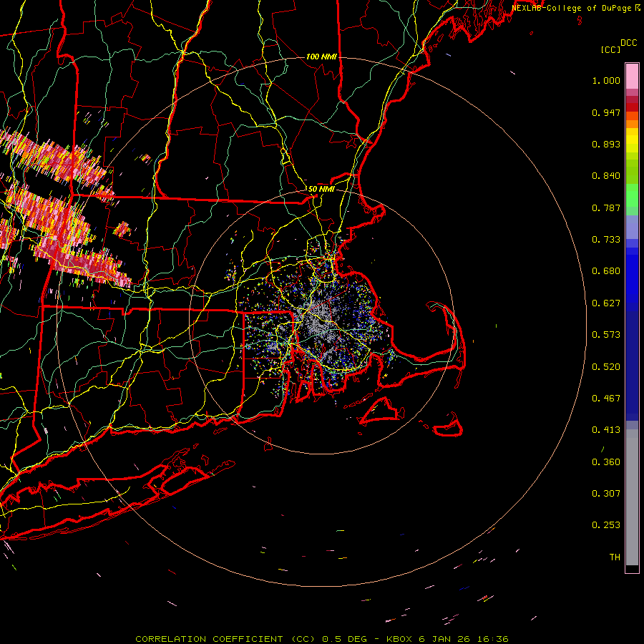Click the 100 NMI range ring label
The height and width of the screenshot is (644, 644).
click(x=321, y=57)
